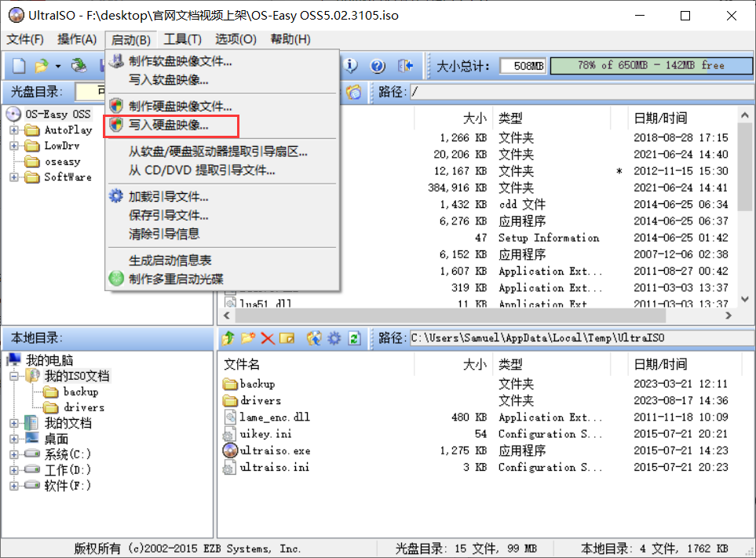Choose 加载引导文件... from the menu

[x=169, y=197]
